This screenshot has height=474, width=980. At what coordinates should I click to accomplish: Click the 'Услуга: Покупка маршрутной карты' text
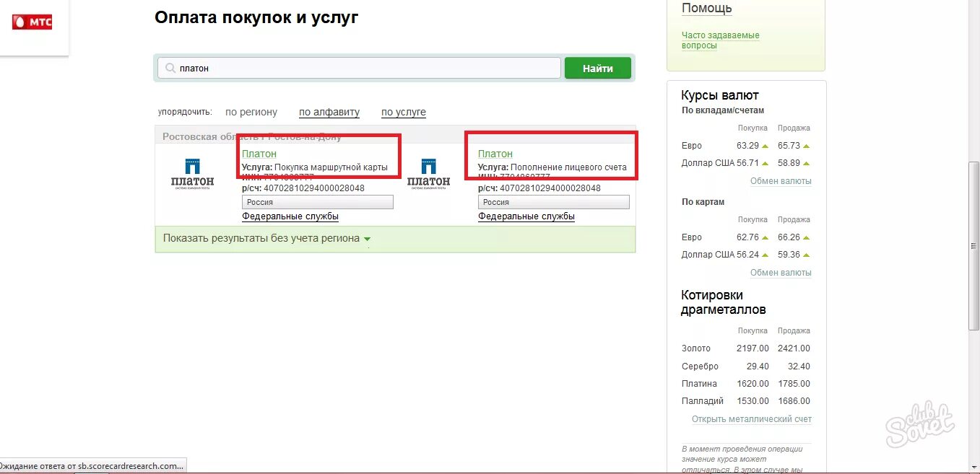[x=315, y=167]
